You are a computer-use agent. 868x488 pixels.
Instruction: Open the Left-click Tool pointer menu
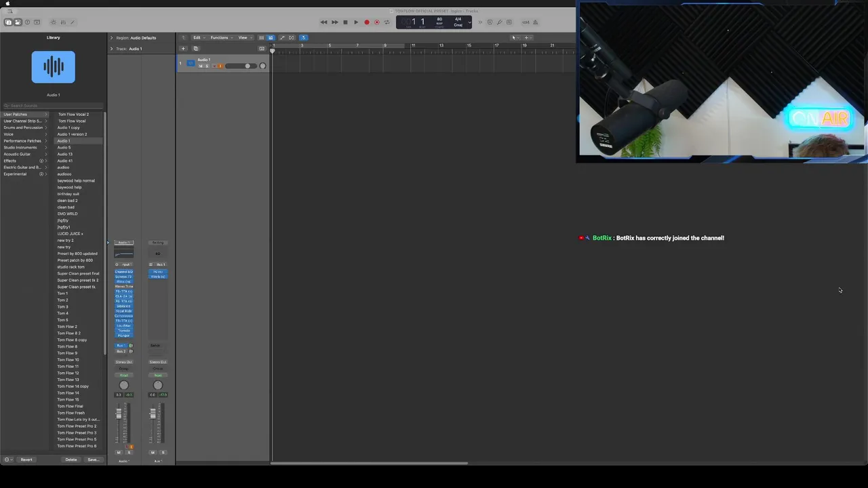(515, 37)
